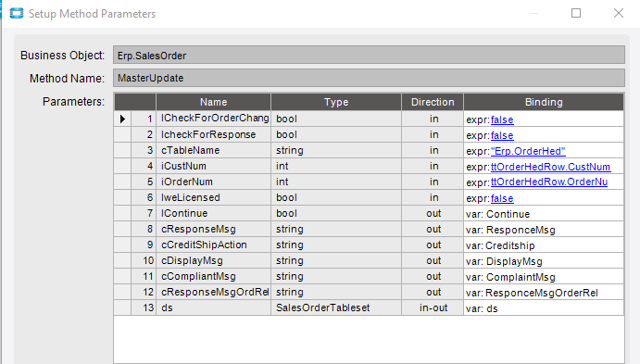Select the iCustNum name cell
The height and width of the screenshot is (364, 640).
[x=213, y=166]
